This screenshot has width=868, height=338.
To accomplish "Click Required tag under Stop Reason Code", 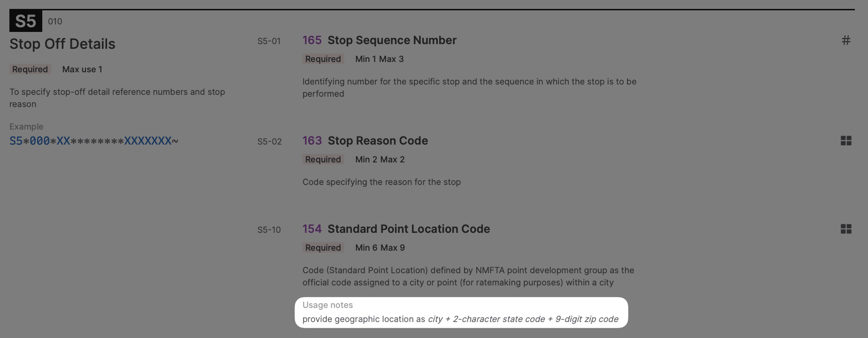I will point(323,160).
